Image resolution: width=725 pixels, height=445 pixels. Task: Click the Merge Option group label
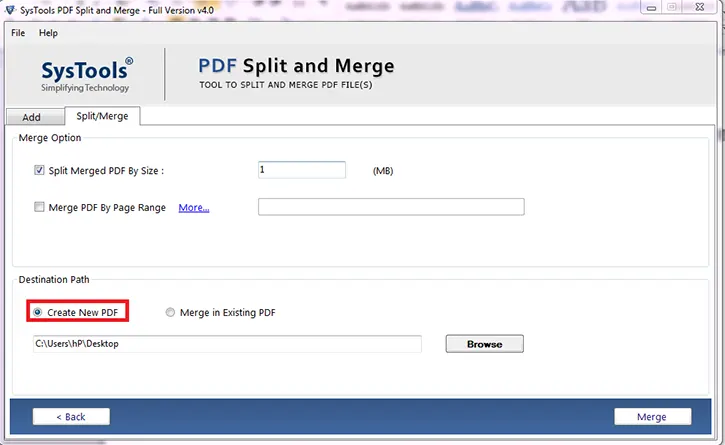tap(50, 138)
